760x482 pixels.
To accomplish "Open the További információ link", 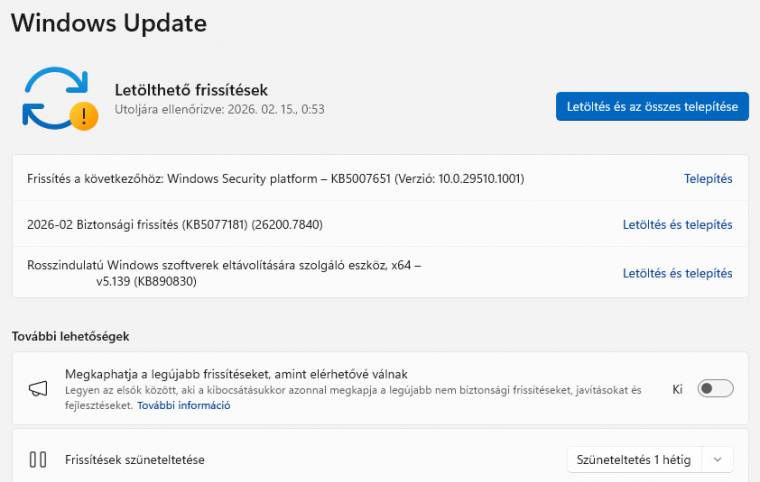I will click(x=184, y=406).
